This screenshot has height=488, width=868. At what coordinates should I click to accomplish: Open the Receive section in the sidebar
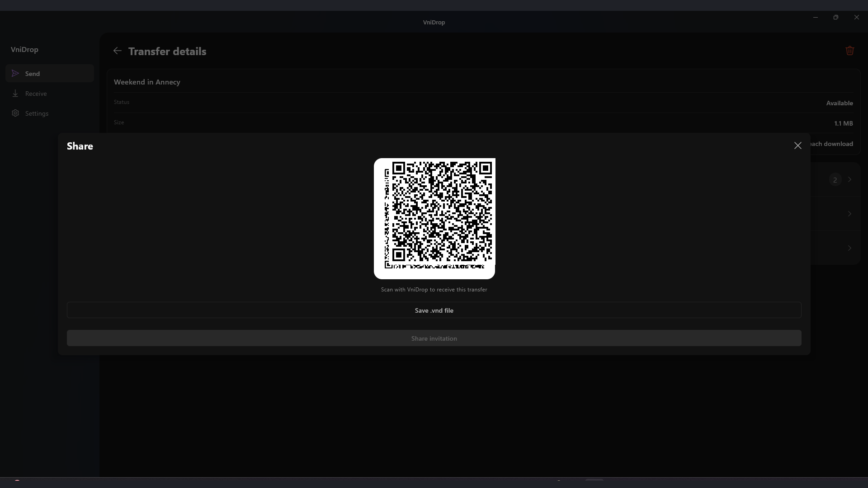pos(50,94)
